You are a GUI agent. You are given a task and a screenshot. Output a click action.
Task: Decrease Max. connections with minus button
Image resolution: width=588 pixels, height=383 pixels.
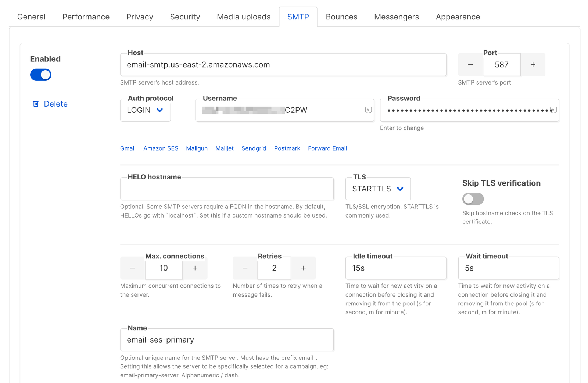[132, 268]
